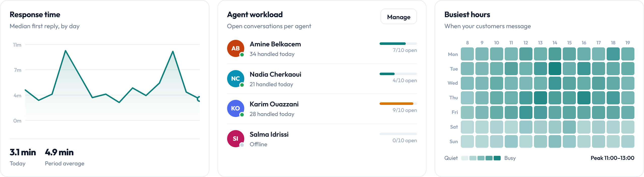Click Amine Belkacem's AB avatar

[235, 48]
